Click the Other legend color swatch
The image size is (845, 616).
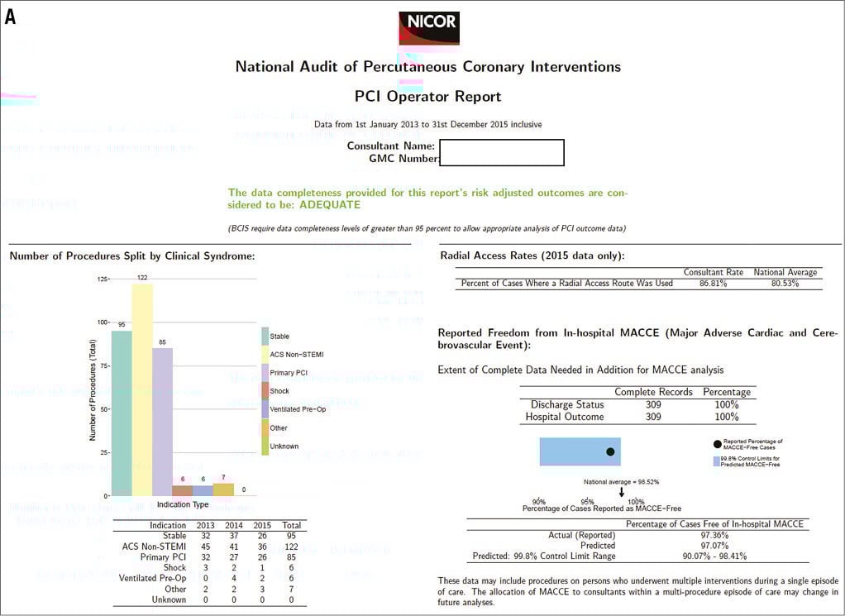(265, 427)
